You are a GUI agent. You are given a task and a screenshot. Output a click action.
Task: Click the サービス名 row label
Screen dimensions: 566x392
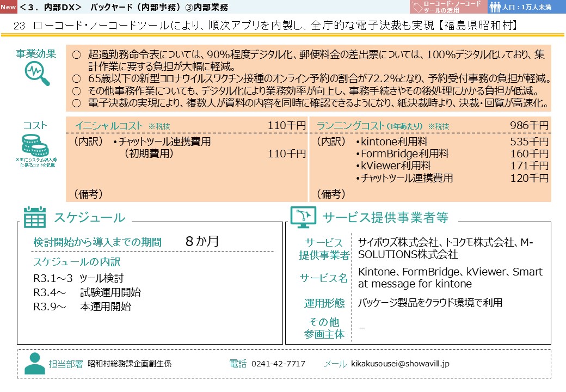(324, 278)
